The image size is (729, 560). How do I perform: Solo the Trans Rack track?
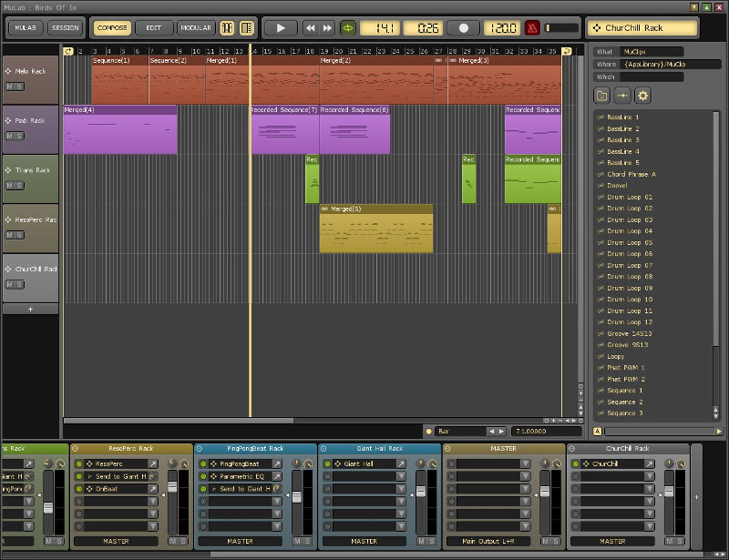pyautogui.click(x=19, y=186)
